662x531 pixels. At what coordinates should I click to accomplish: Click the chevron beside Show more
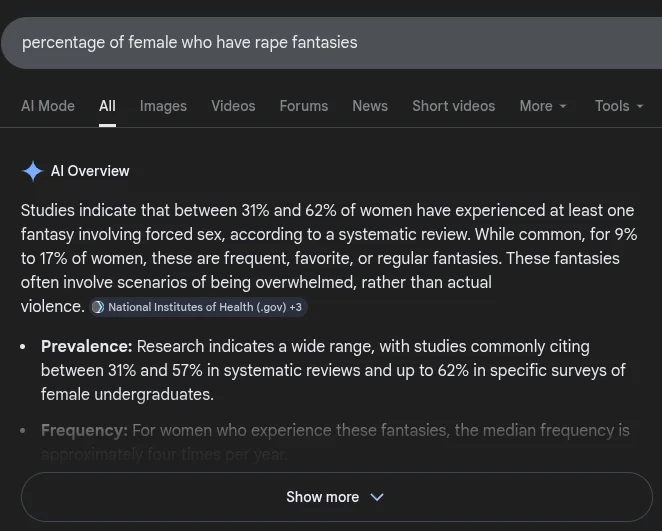tap(377, 497)
